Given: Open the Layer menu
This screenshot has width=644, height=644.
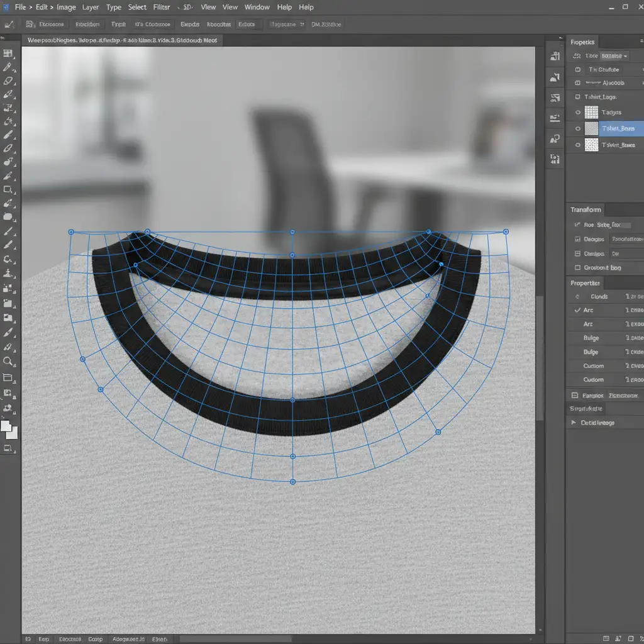Looking at the screenshot, I should point(91,7).
